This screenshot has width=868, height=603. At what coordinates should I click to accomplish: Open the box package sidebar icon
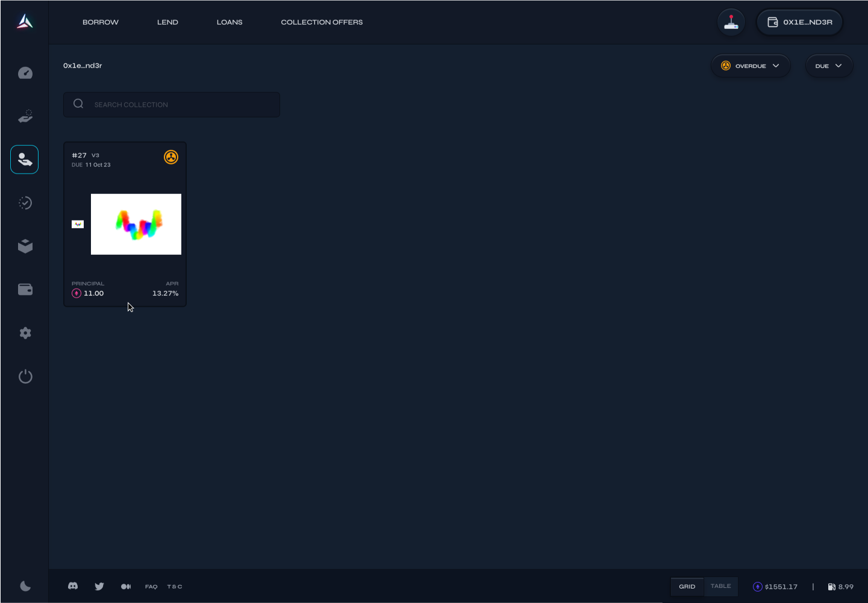(25, 246)
